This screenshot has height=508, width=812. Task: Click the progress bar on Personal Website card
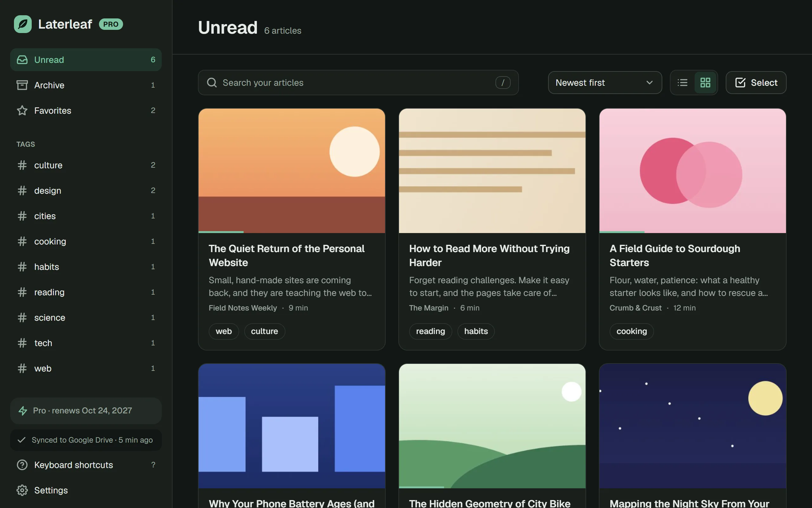point(221,232)
